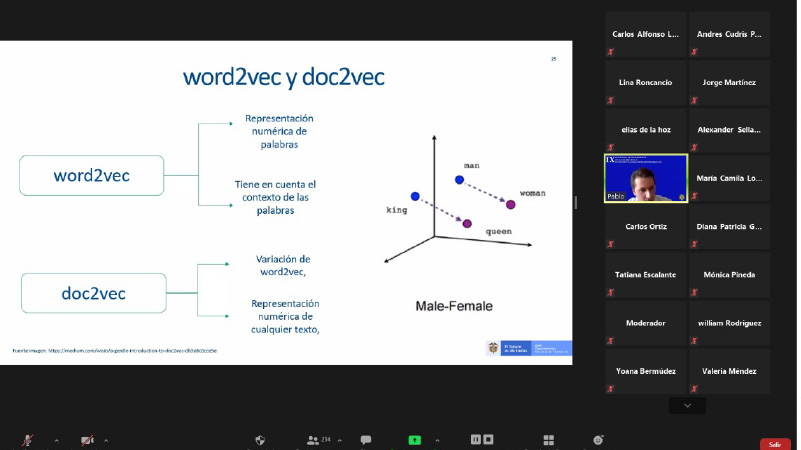
Task: Click the panel divider handle beside the slide
Action: coord(576,202)
